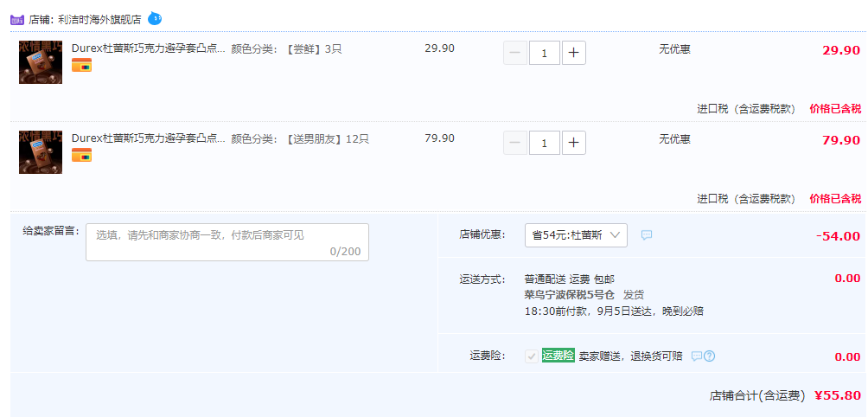Click the ¥55.80 store total
The width and height of the screenshot is (868, 417).
coord(838,395)
